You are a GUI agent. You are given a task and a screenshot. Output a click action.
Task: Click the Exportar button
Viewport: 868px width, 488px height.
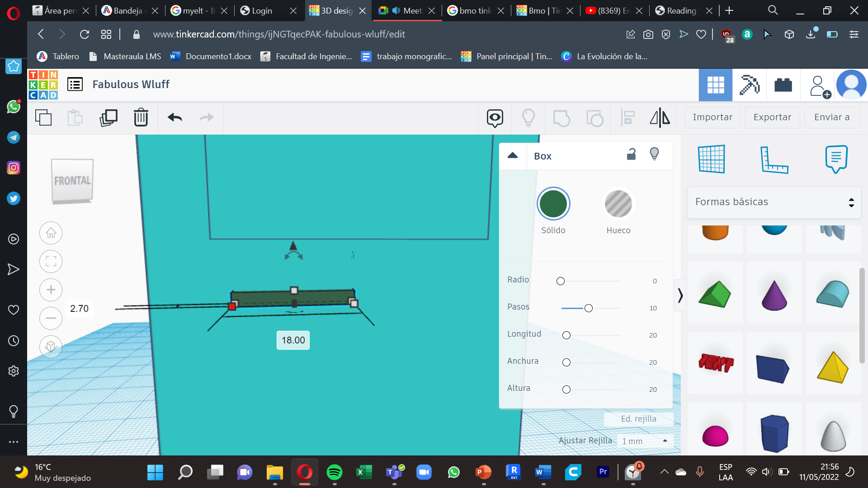(x=772, y=117)
